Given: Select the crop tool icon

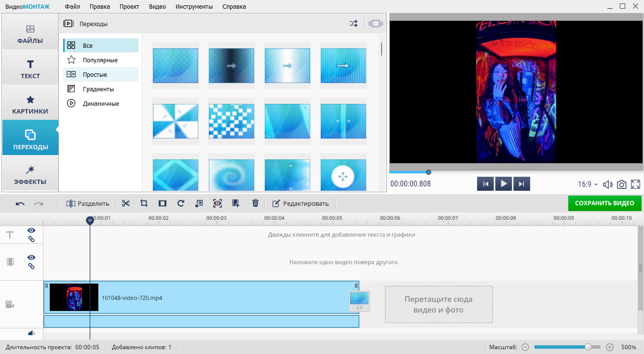Looking at the screenshot, I should (144, 203).
